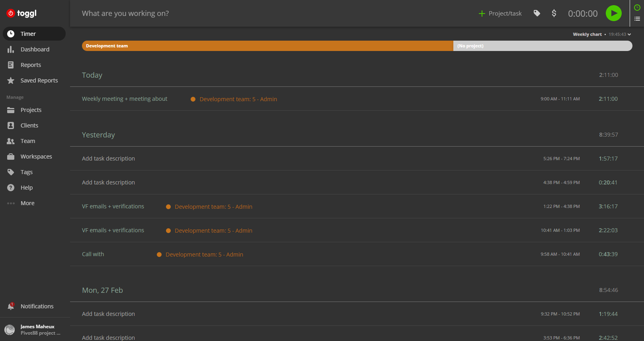Click the Clients contact icon
Viewport: 644px width, 341px height.
pyautogui.click(x=11, y=125)
